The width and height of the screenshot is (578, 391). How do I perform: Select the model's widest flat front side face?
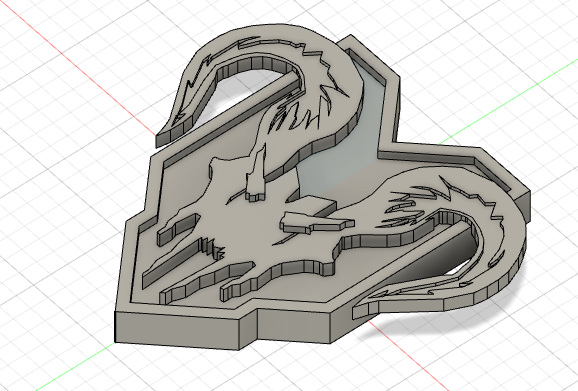(178, 330)
